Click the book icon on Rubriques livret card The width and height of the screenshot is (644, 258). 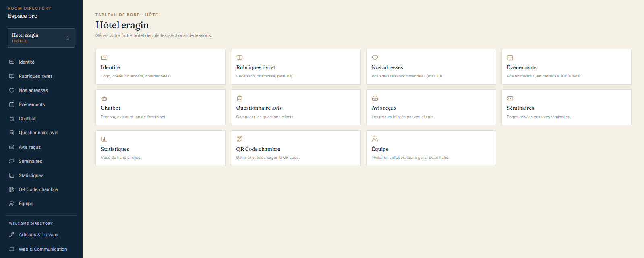[240, 58]
